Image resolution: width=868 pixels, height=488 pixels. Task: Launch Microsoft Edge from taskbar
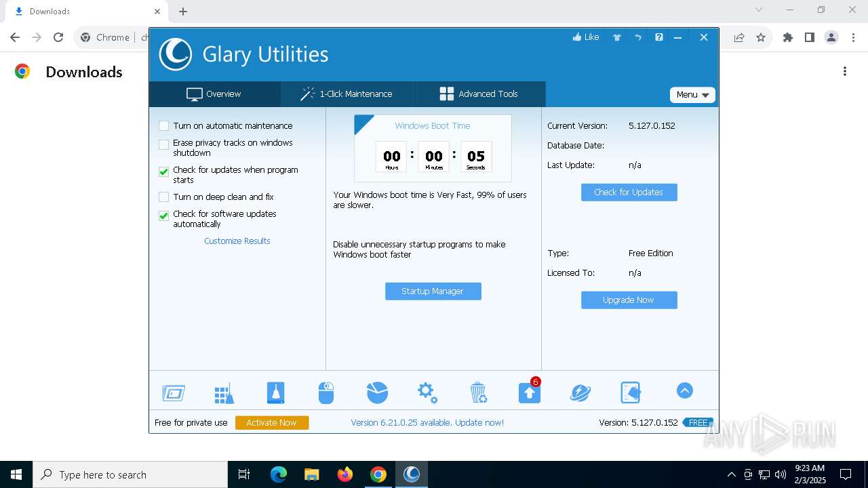(x=279, y=474)
